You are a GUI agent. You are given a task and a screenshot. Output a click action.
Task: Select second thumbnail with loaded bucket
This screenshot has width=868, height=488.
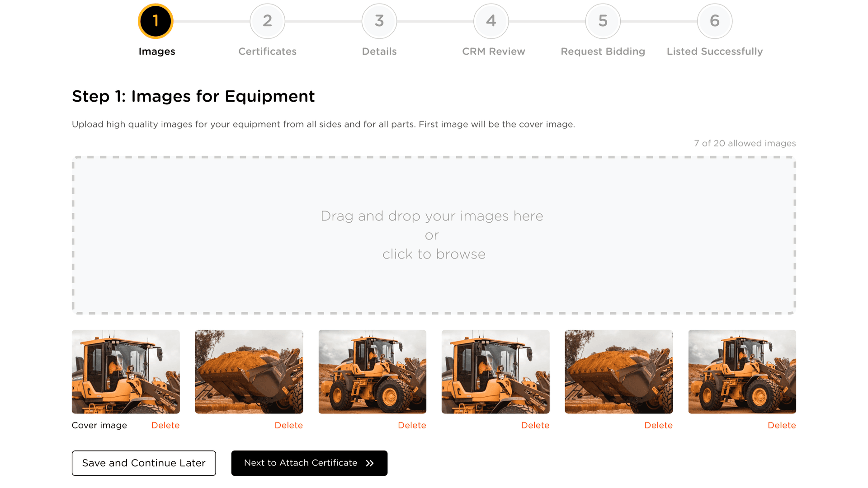tap(249, 371)
